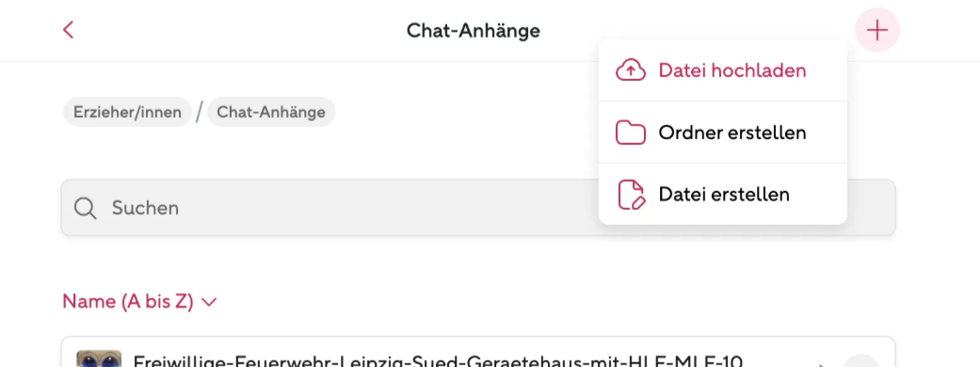This screenshot has width=980, height=367.
Task: Click the Chat-Anhänge page title
Action: coord(474,30)
